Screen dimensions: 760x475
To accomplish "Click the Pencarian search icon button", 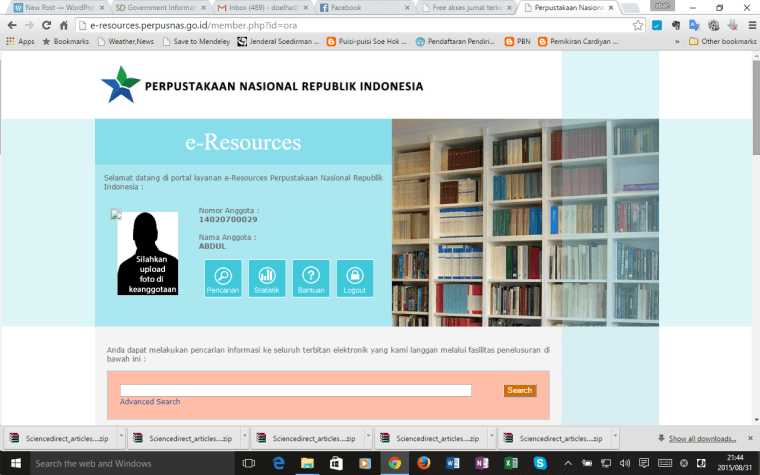I will click(223, 277).
